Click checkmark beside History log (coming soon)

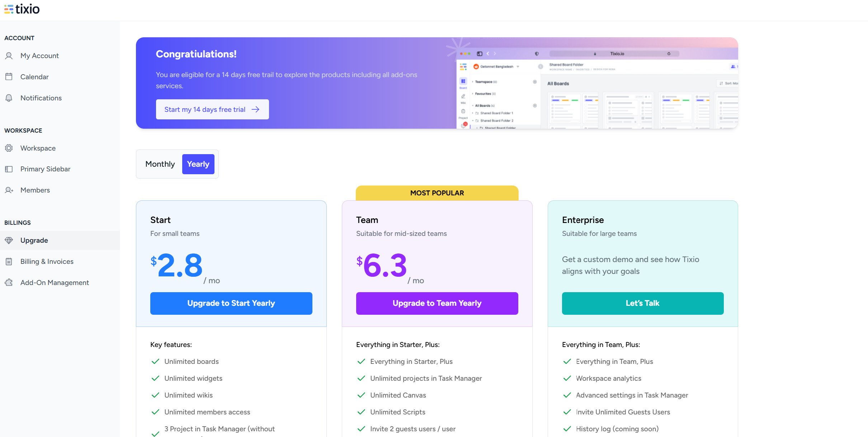pyautogui.click(x=567, y=429)
